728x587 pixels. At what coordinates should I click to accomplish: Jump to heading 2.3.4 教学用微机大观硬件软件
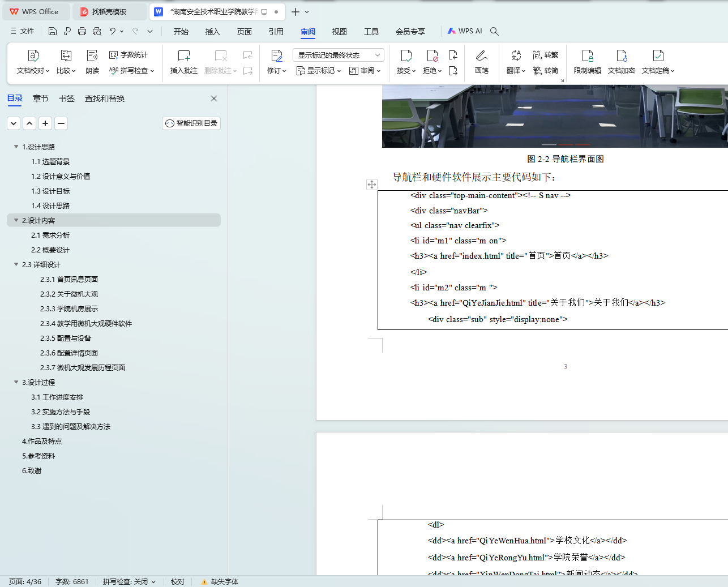[x=86, y=323]
